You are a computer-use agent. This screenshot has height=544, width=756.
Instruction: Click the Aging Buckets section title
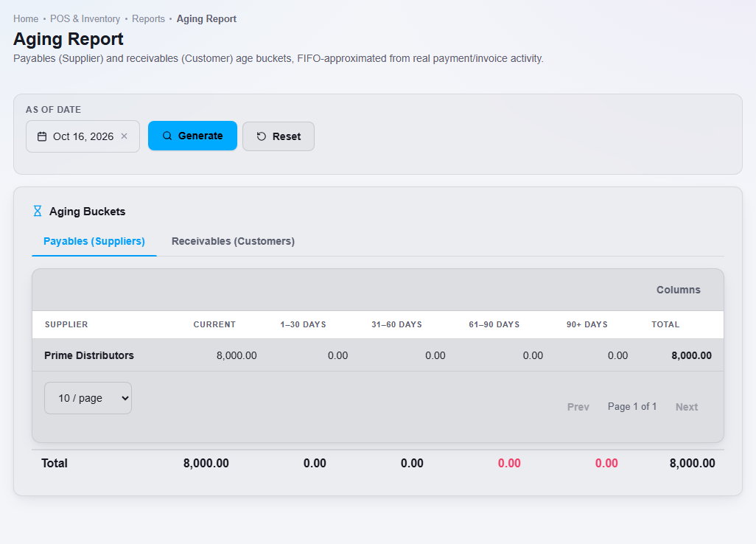87,212
